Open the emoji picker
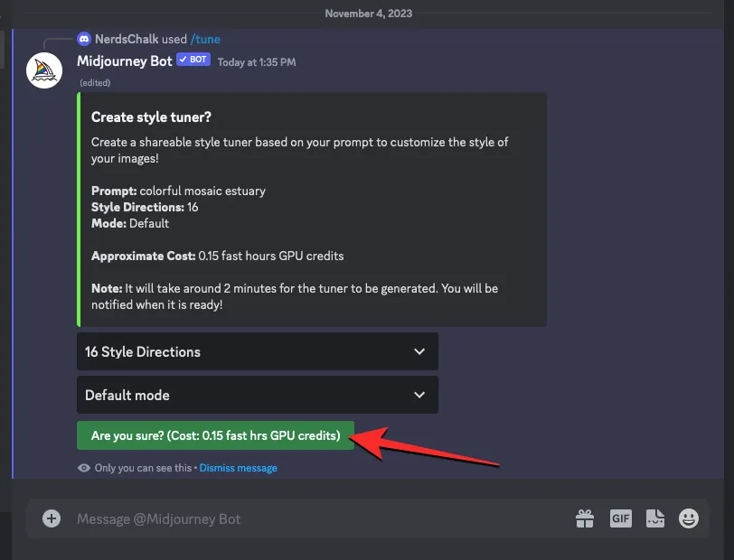The height and width of the screenshot is (560, 734). 689,518
